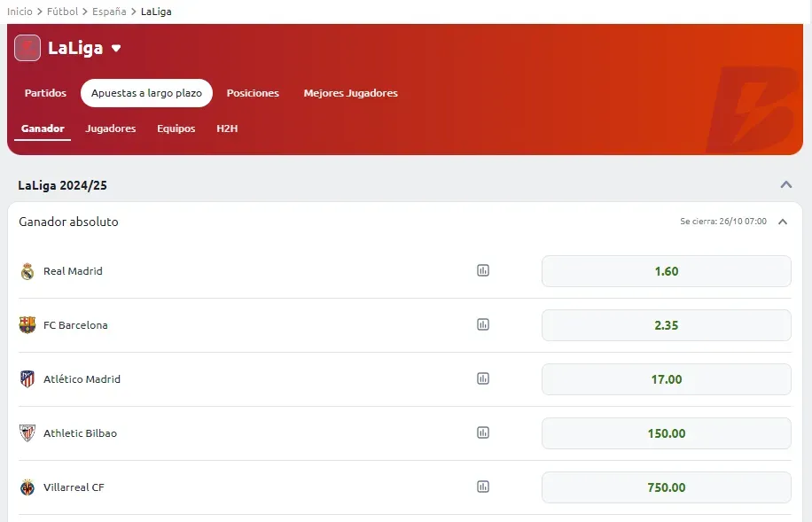Bet on Athletic Bilbao at 150.00
Screen dimensions: 812x522
[666, 432]
